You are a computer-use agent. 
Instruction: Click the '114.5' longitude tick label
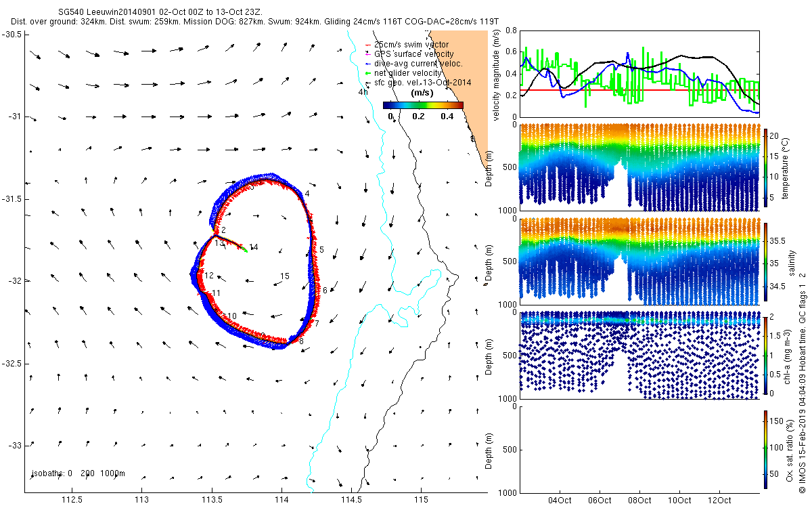coord(351,501)
